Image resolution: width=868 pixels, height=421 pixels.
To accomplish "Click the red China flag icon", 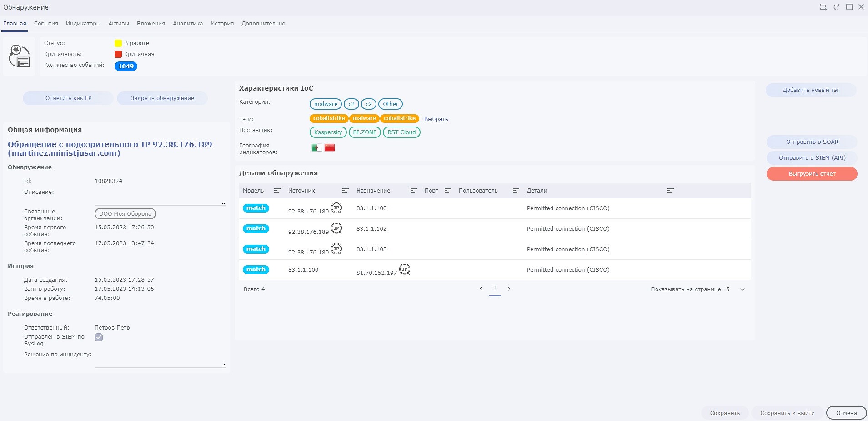I will click(330, 147).
